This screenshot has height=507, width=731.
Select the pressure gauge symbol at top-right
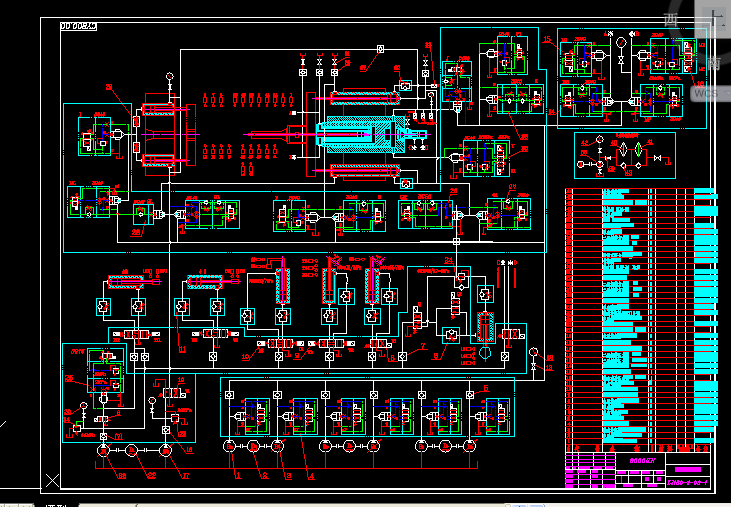622,42
